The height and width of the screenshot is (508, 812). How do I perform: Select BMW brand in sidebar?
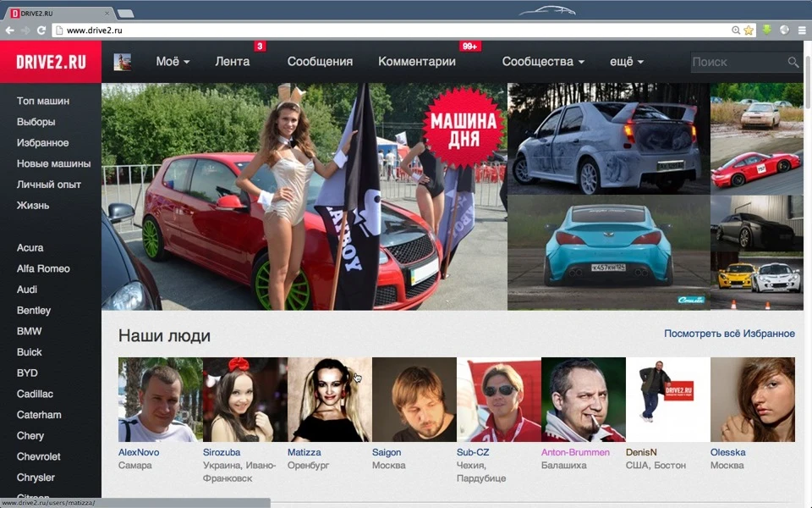coord(29,331)
